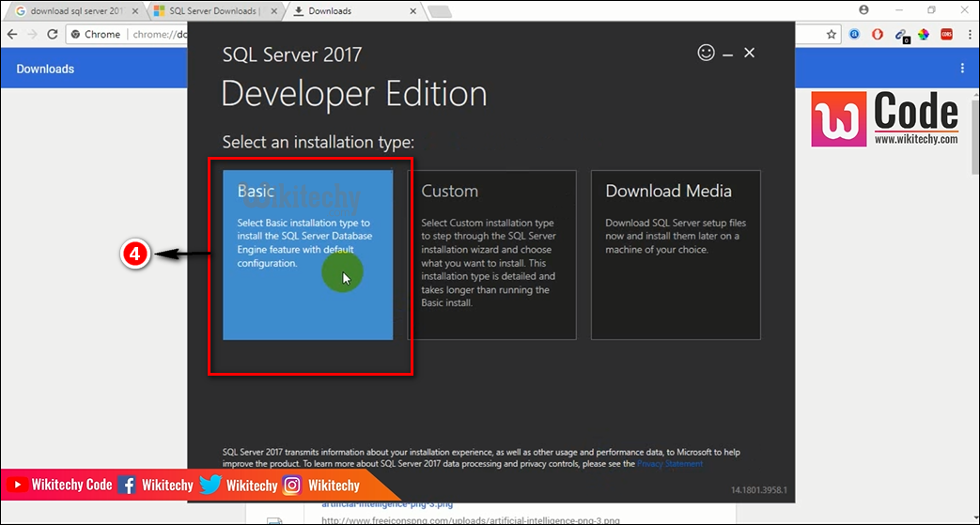
Task: Pick the Download Media option tile
Action: click(x=676, y=255)
